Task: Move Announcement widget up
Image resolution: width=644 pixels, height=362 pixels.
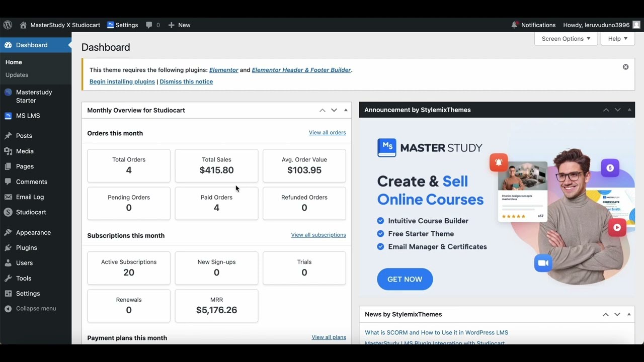Action: tap(606, 110)
